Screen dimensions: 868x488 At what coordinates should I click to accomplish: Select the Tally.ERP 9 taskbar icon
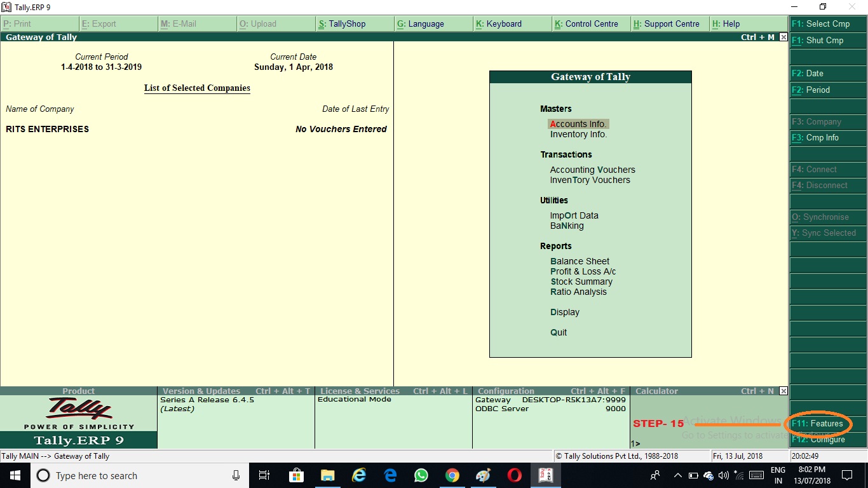pyautogui.click(x=546, y=475)
